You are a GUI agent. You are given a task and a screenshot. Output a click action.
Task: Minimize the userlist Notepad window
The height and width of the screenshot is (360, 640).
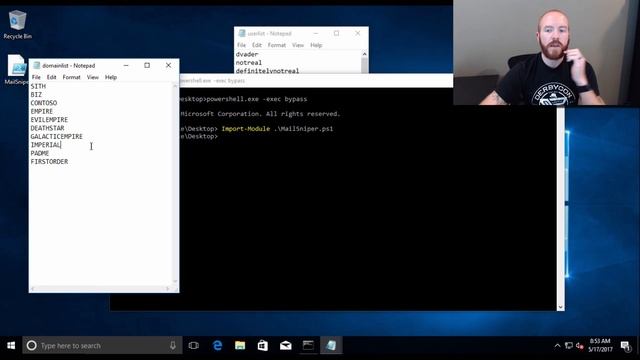(x=316, y=33)
